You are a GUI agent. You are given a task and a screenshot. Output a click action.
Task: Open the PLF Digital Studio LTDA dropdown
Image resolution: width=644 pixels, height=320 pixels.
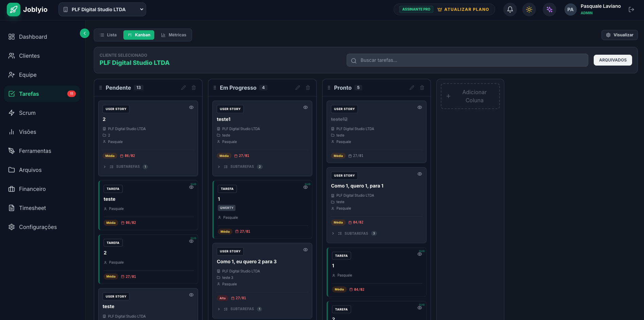click(x=102, y=10)
